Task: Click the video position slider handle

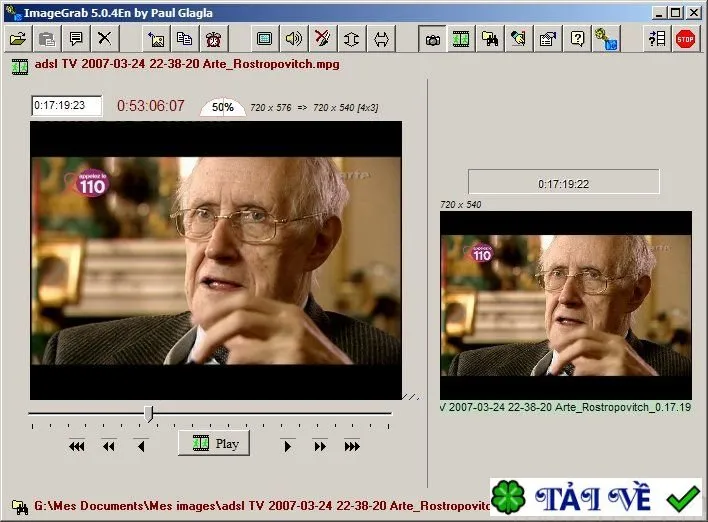Action: (149, 414)
